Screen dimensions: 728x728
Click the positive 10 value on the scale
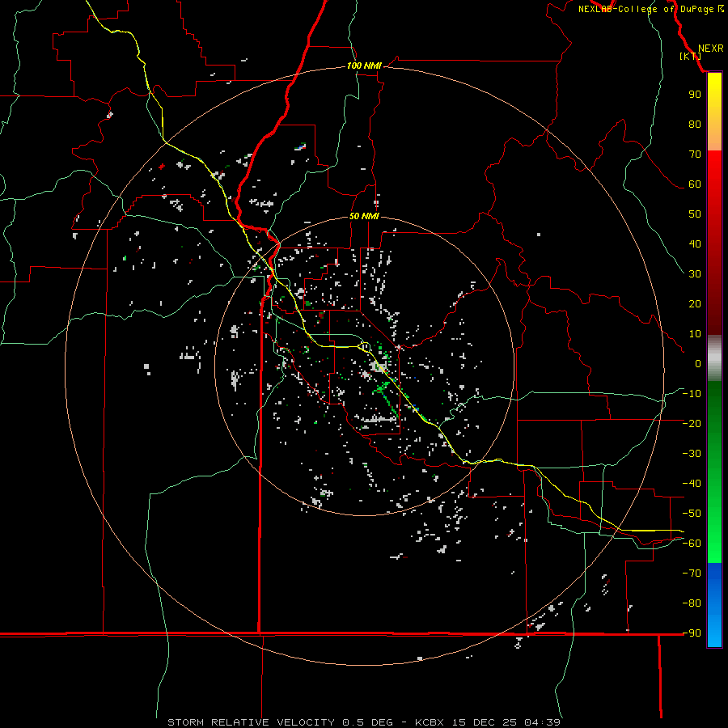(695, 334)
